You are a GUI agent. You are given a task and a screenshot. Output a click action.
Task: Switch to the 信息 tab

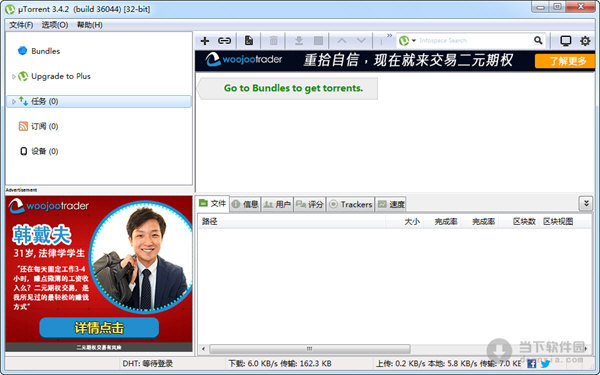click(245, 204)
